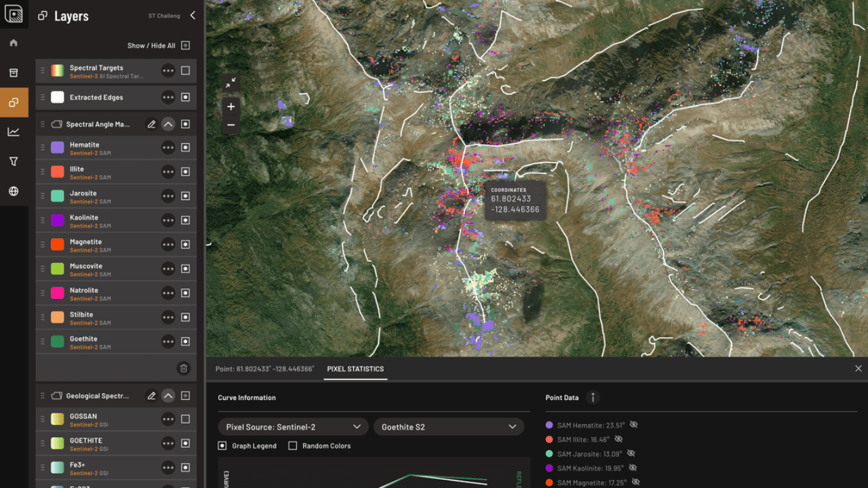This screenshot has width=868, height=488.
Task: Click the trash icon below Goethite layer
Action: coord(183,368)
